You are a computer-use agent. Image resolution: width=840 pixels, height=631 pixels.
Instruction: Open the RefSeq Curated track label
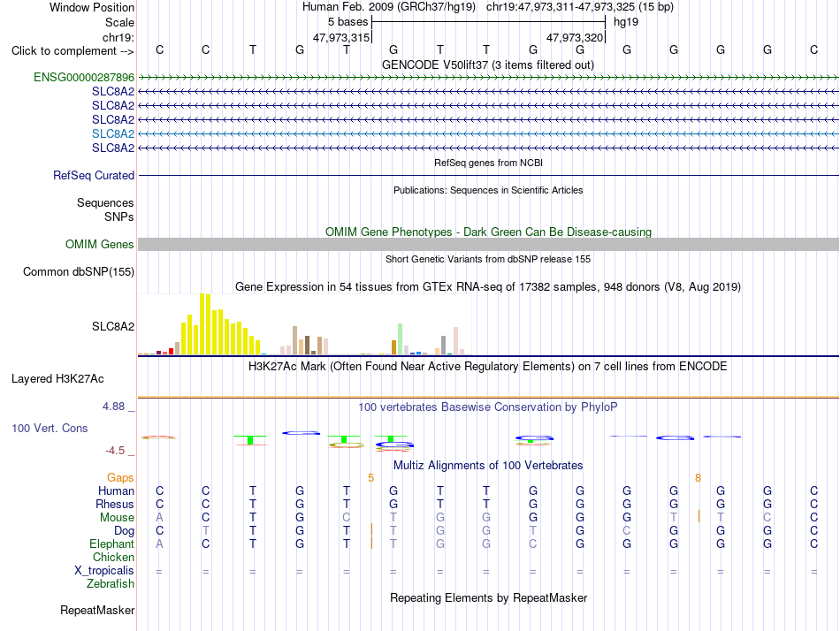point(93,175)
